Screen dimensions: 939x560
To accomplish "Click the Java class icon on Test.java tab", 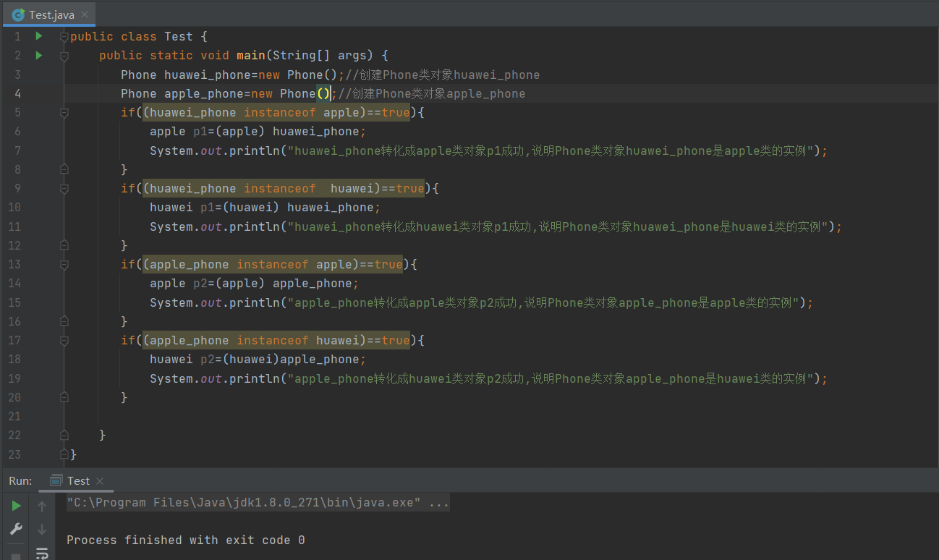I will [x=18, y=14].
